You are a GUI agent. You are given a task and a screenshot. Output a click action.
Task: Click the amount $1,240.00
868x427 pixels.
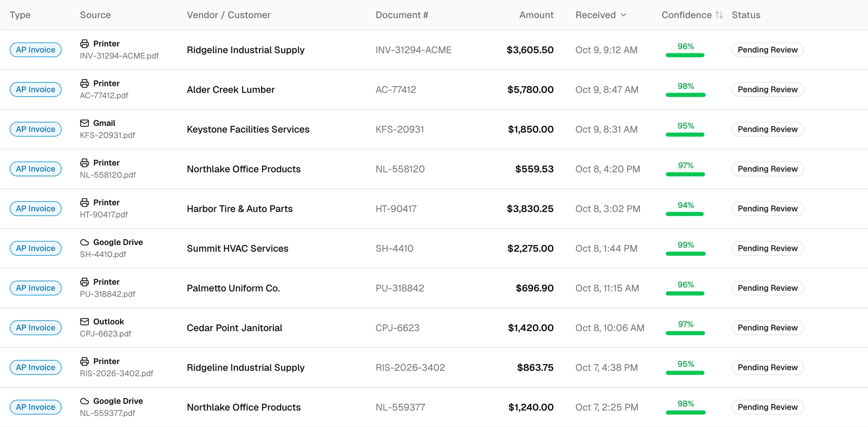(x=531, y=407)
